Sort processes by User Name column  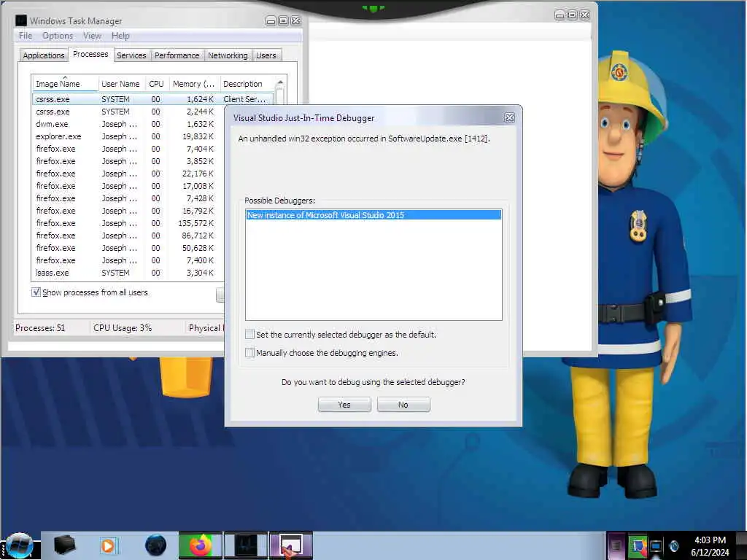121,84
